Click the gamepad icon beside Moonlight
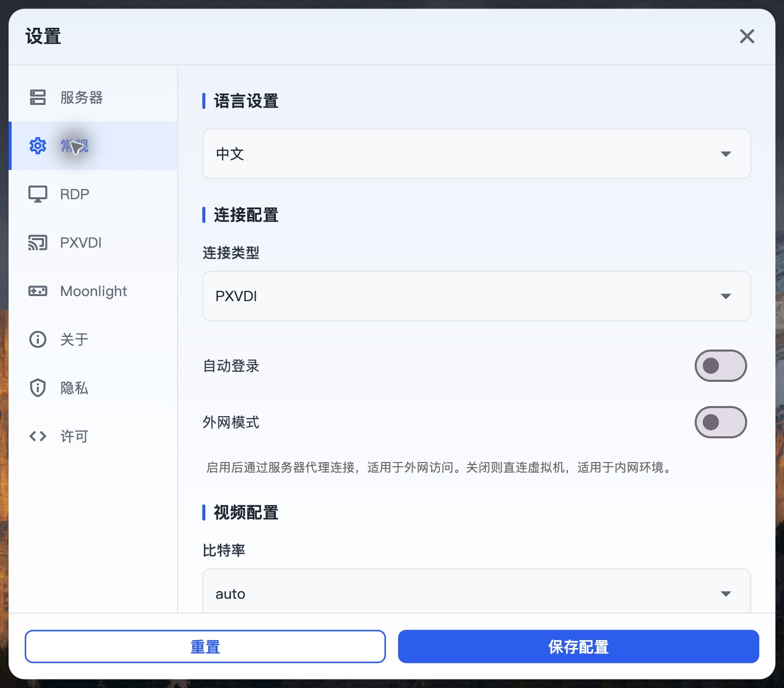Screen dimensions: 784x688 38,291
